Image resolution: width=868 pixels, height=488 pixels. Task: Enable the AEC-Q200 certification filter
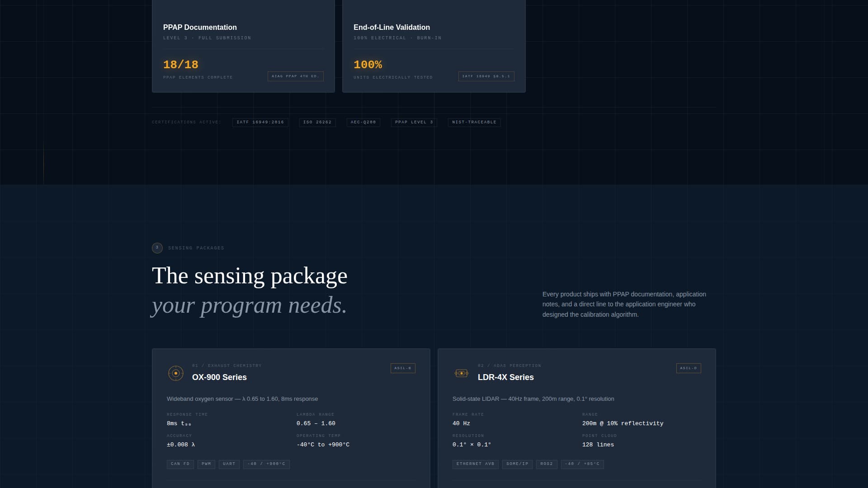(363, 122)
